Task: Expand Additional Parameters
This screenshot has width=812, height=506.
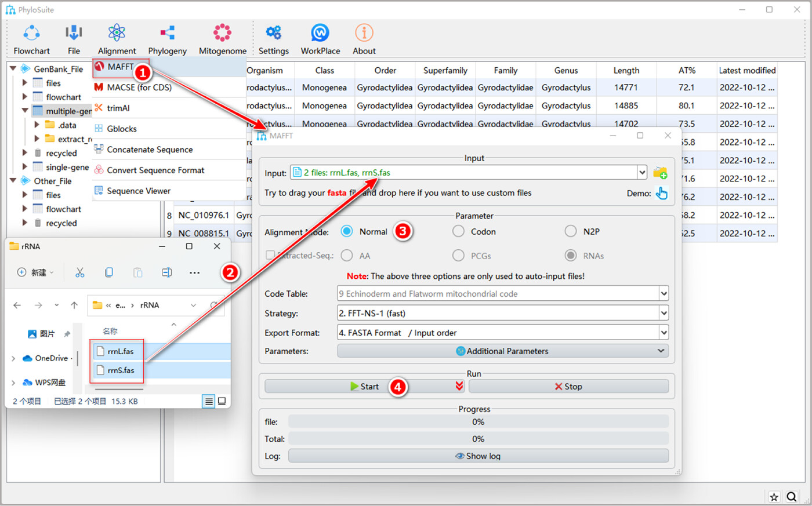Action: (502, 351)
